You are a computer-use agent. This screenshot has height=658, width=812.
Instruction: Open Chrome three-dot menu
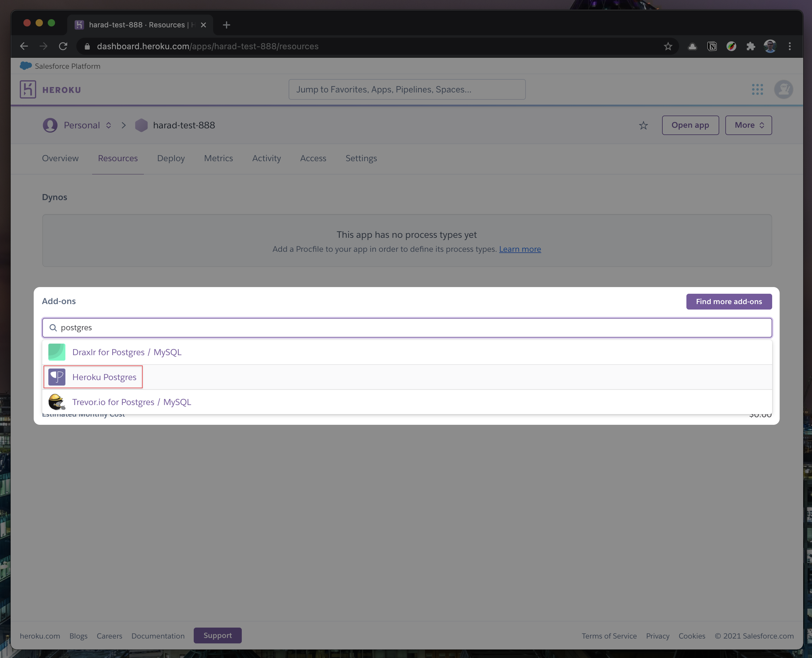coord(789,46)
